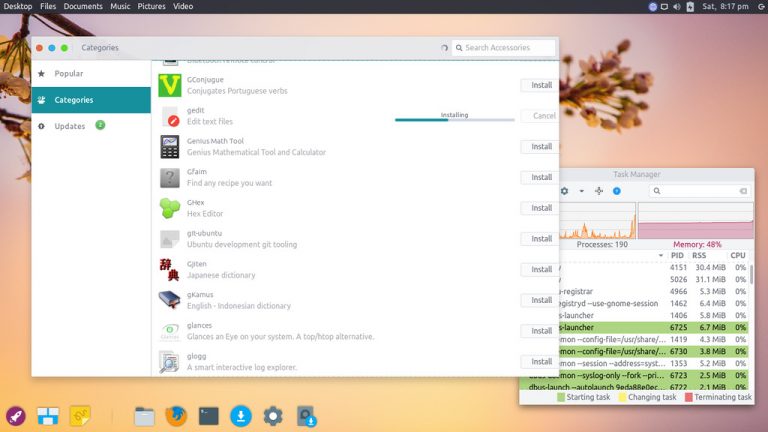
Task: Open the sticky notes icon in dock
Action: click(x=80, y=416)
